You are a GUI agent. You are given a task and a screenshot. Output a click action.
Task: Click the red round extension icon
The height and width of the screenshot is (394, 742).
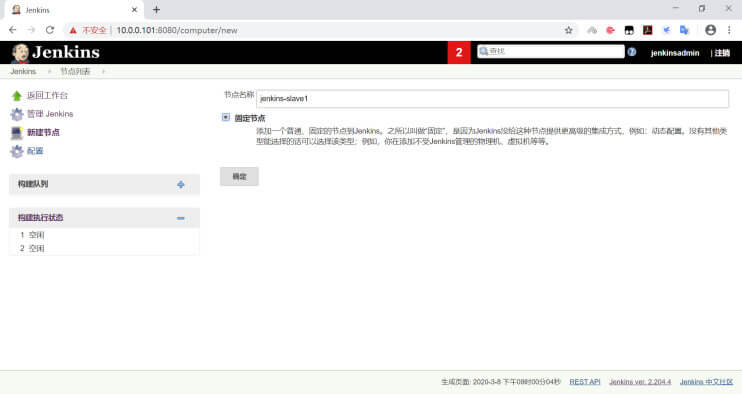pyautogui.click(x=610, y=30)
